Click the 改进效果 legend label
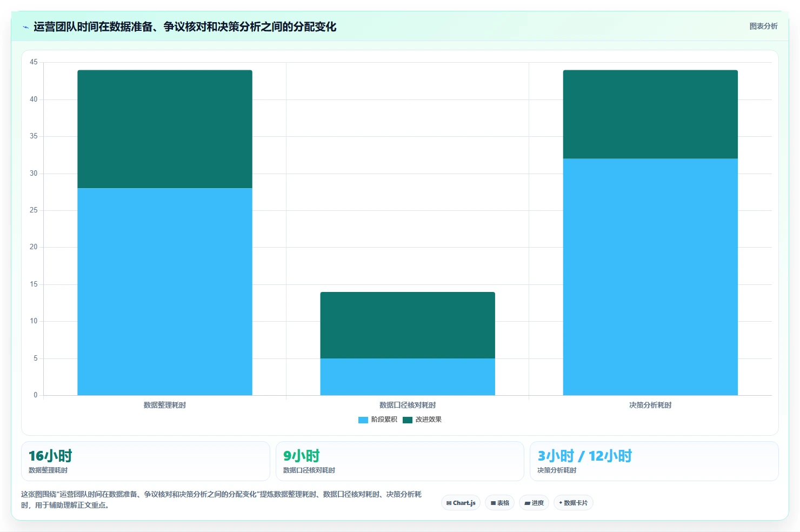Screen dimensions: 800x532 pyautogui.click(x=429, y=420)
